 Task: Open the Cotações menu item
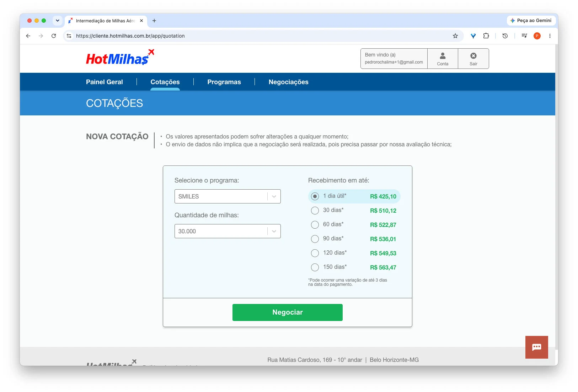coord(165,82)
